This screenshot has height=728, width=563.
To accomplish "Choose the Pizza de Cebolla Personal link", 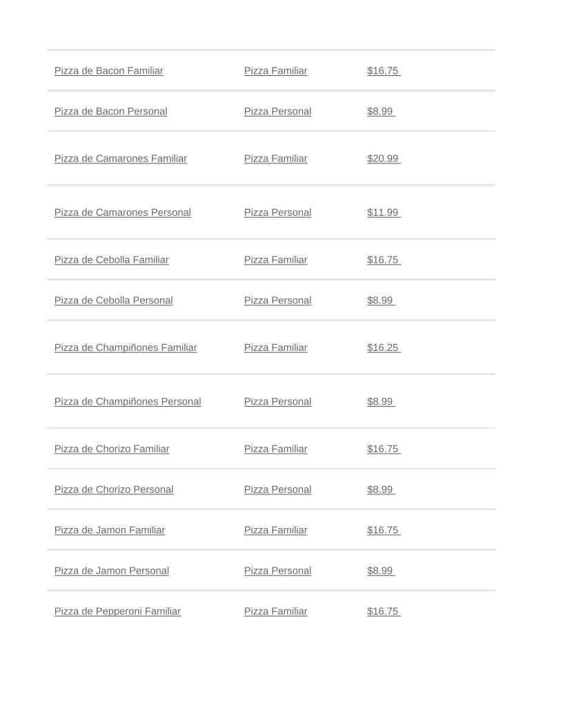I will click(x=113, y=301).
